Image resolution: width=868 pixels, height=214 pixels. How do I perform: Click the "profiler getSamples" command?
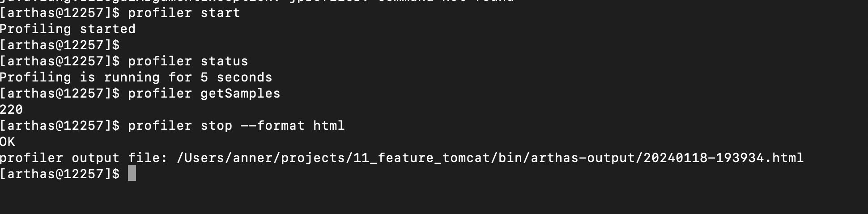(204, 93)
